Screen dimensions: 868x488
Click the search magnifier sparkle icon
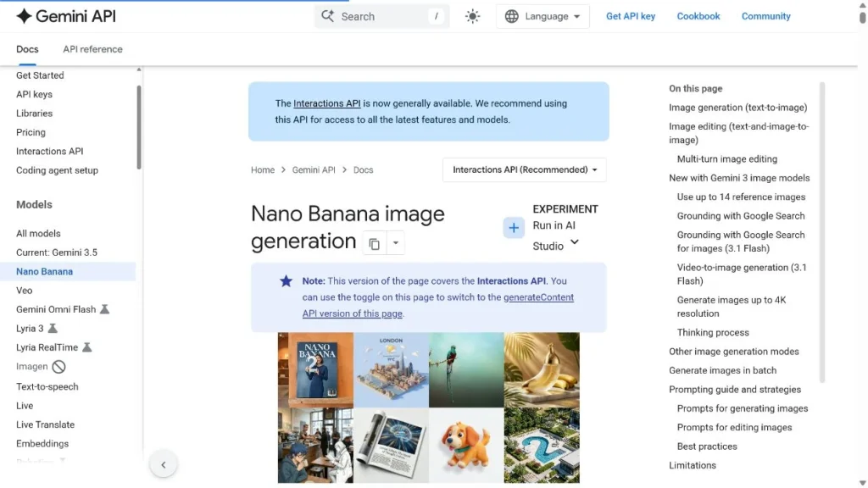[328, 16]
